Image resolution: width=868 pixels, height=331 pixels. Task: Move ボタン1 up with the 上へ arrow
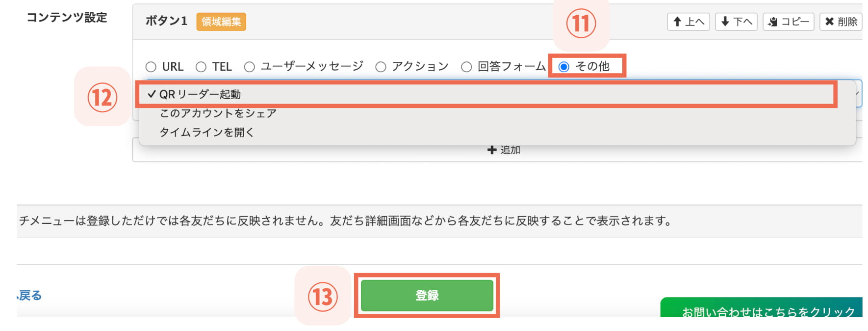(688, 21)
